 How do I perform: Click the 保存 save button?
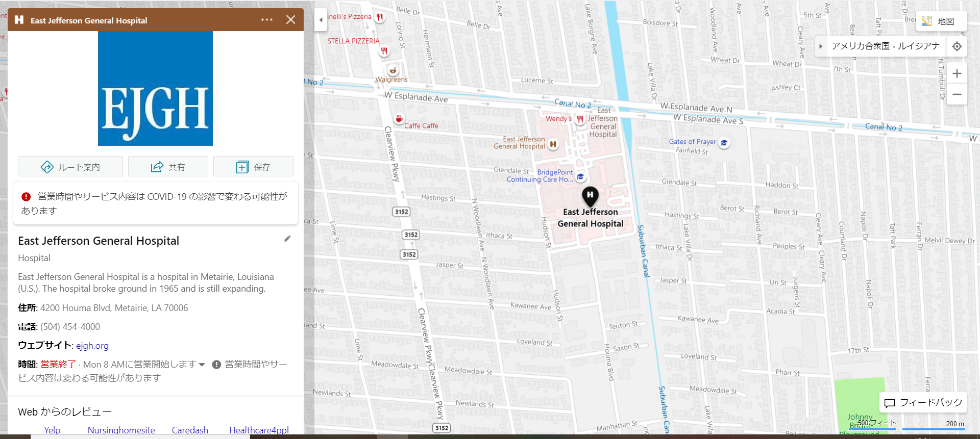click(x=253, y=167)
